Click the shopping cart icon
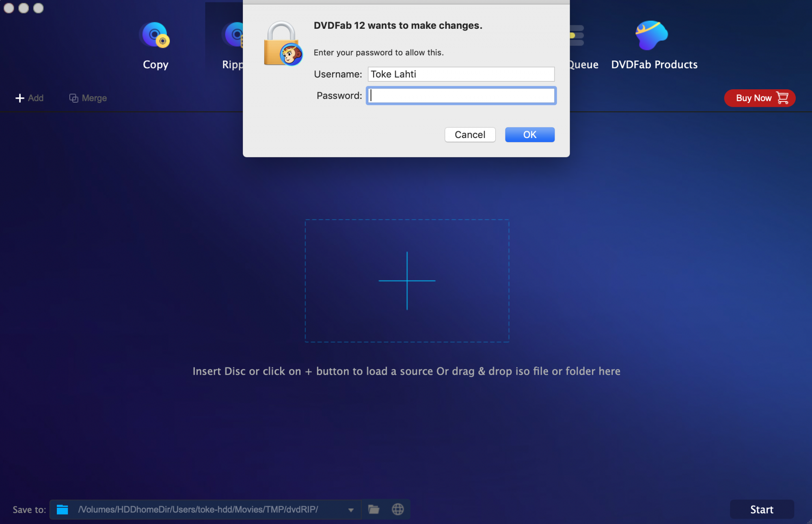This screenshot has height=524, width=812. click(782, 98)
